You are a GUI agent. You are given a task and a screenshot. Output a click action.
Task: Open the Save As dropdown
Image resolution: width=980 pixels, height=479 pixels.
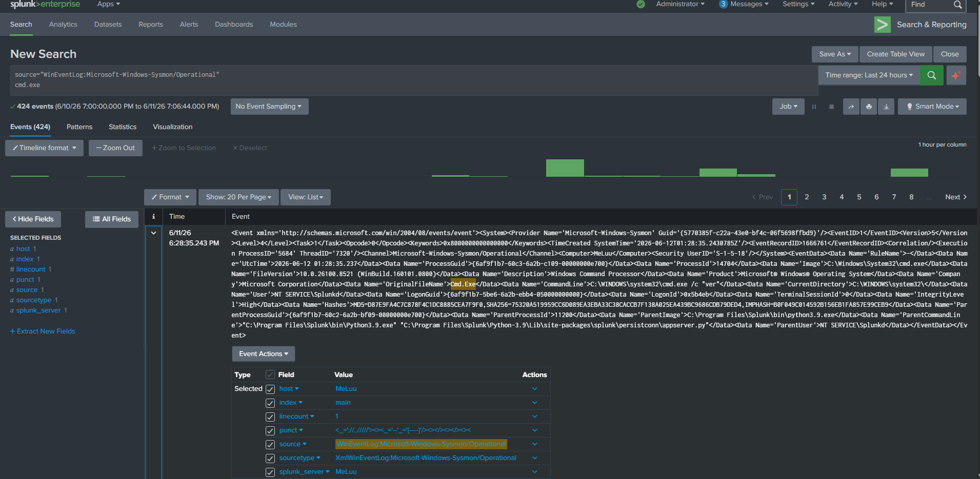tap(835, 54)
